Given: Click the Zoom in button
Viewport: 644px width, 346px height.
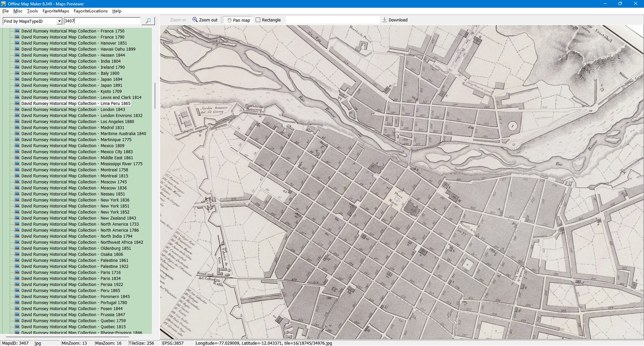Looking at the screenshot, I should (178, 20).
